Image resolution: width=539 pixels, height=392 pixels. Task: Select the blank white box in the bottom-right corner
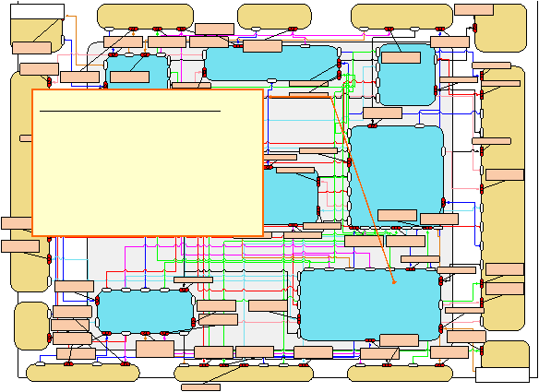point(502,374)
